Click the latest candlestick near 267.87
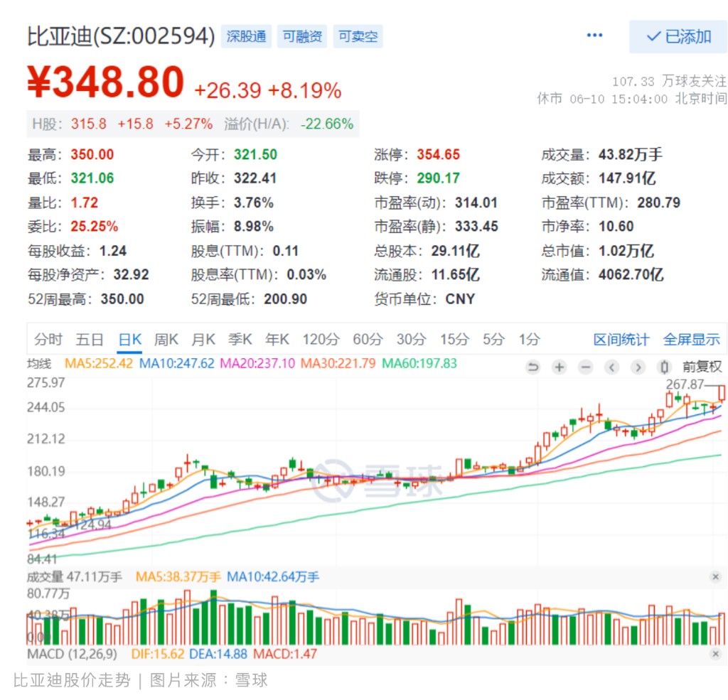Image resolution: width=728 pixels, height=700 pixels. 722,392
